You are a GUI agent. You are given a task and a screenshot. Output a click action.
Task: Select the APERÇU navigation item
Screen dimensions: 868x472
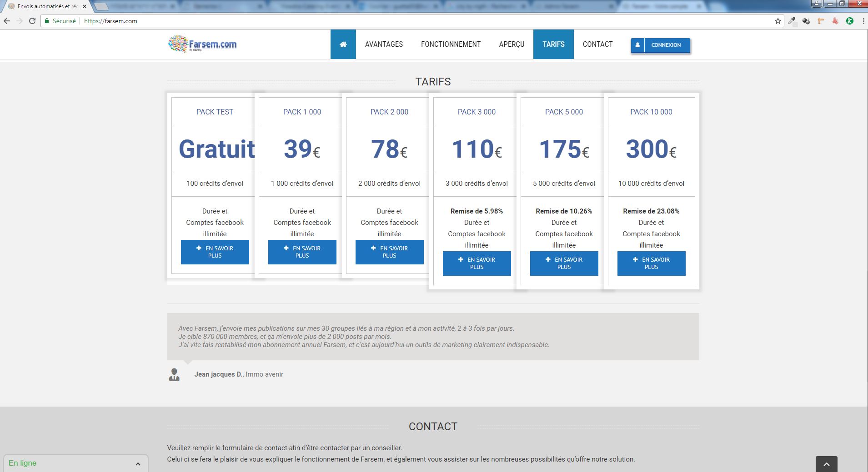(512, 45)
